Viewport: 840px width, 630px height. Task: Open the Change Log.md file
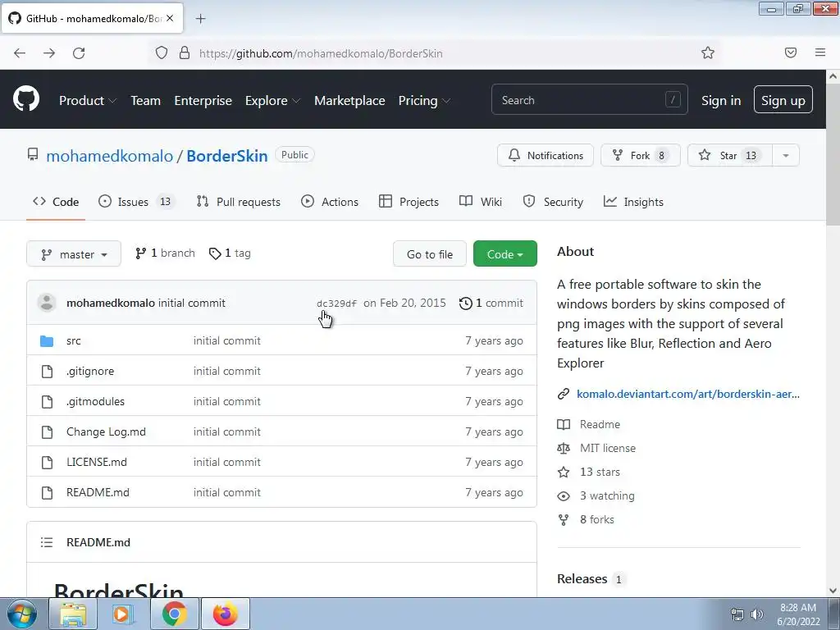(106, 431)
